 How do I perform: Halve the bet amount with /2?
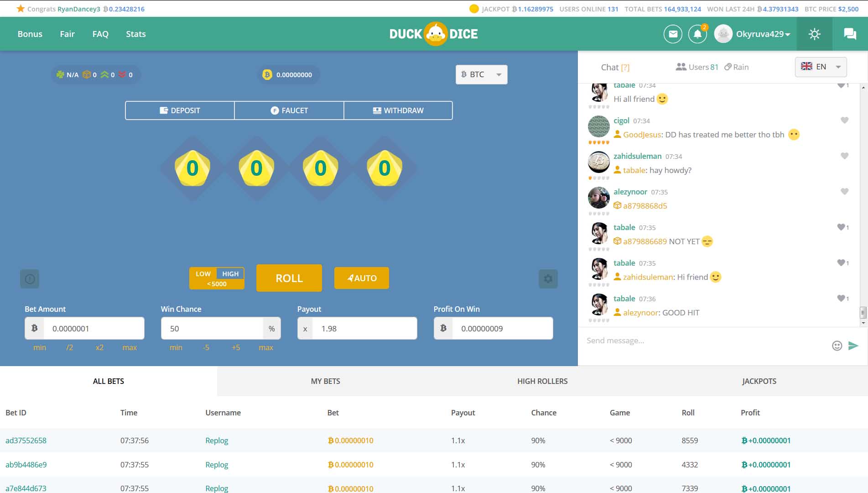point(69,347)
